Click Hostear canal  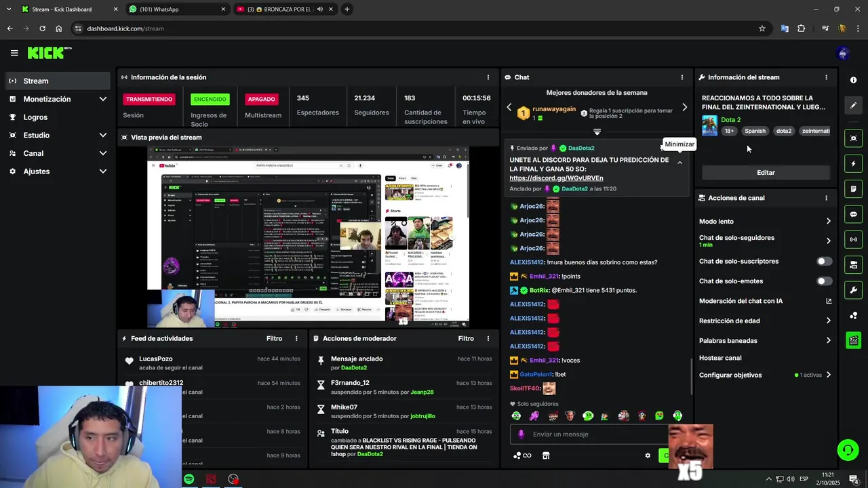tap(720, 358)
